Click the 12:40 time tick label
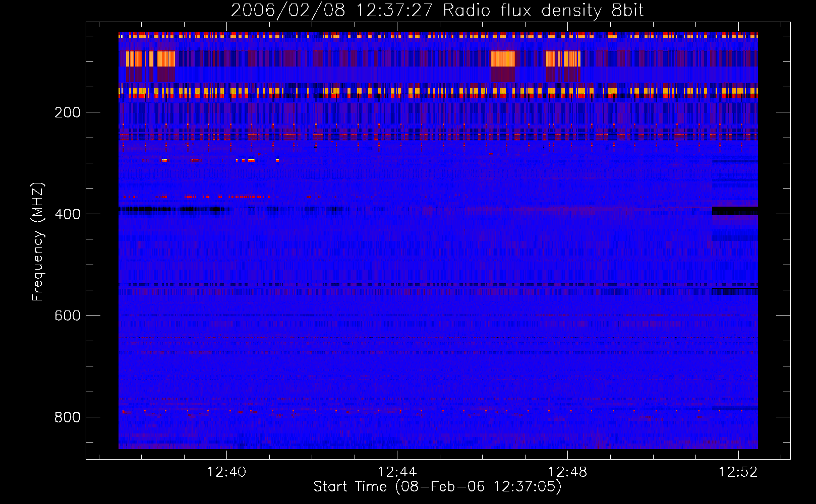 226,472
